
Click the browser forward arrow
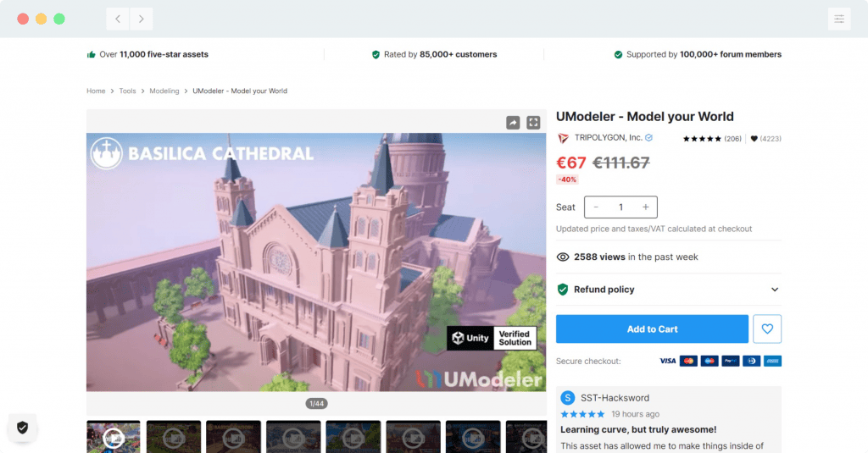tap(141, 19)
